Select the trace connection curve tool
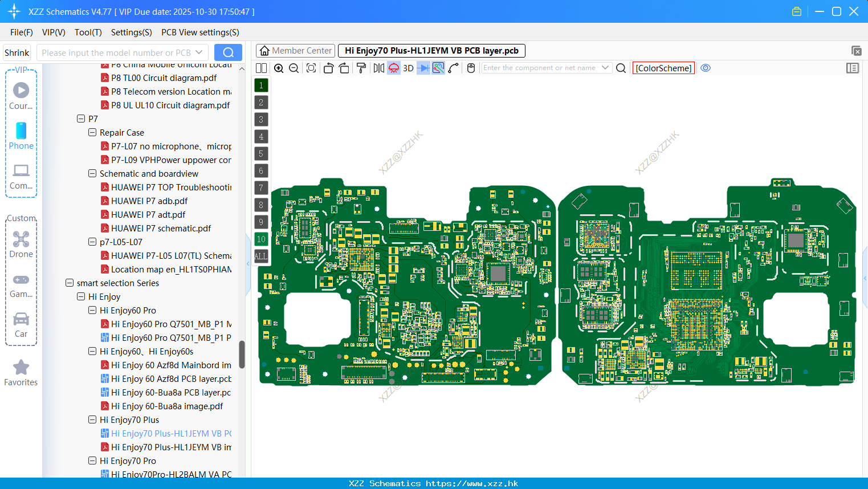Viewport: 868px width, 489px height. coord(454,68)
